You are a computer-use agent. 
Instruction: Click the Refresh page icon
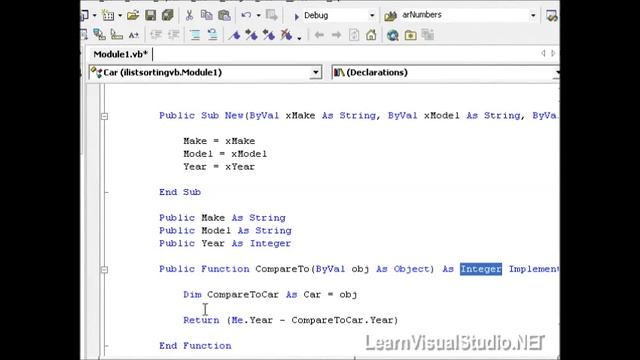point(354,35)
